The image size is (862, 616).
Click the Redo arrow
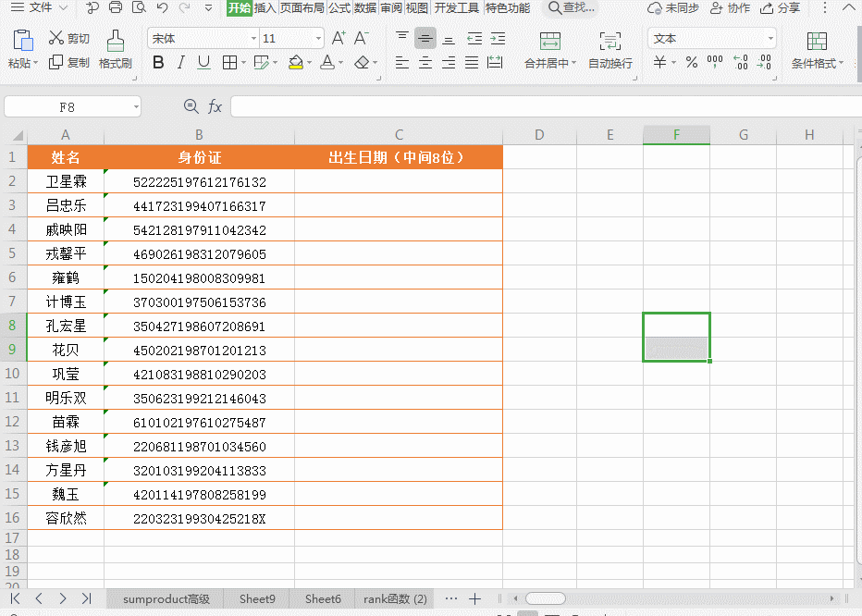click(185, 7)
